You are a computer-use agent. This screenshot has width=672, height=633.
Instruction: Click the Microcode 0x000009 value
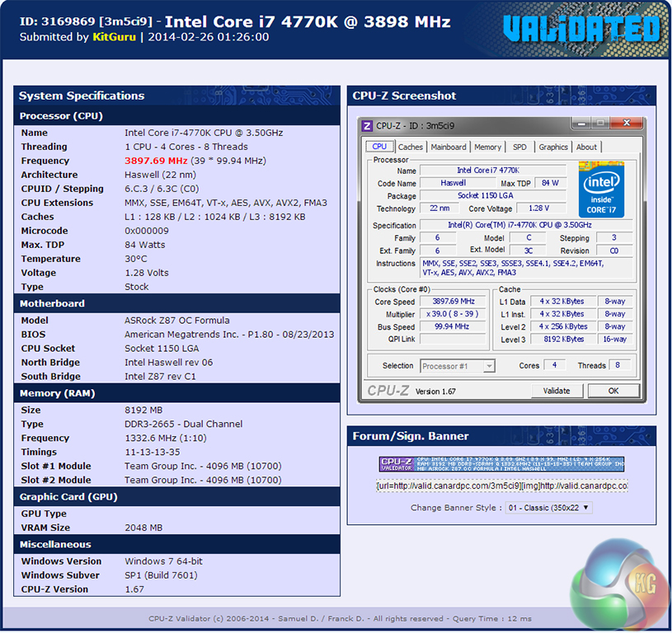(147, 231)
